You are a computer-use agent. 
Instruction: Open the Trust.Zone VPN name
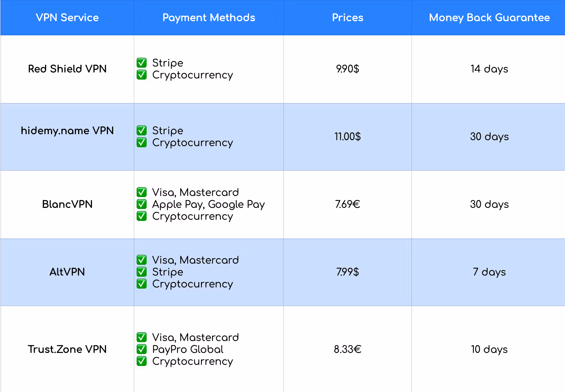click(x=67, y=349)
